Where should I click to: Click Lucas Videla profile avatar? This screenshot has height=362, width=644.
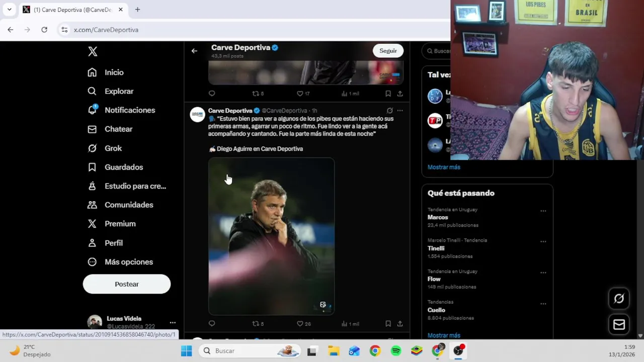(95, 322)
